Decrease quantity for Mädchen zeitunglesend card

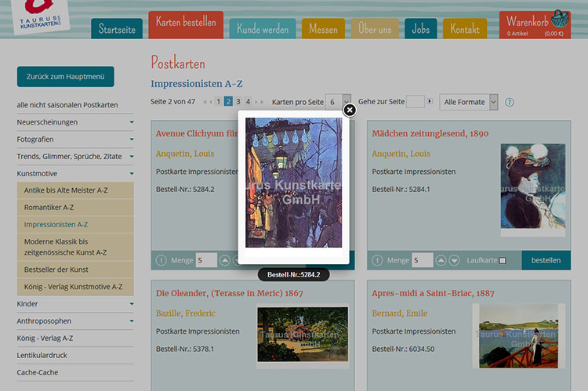[x=454, y=260]
